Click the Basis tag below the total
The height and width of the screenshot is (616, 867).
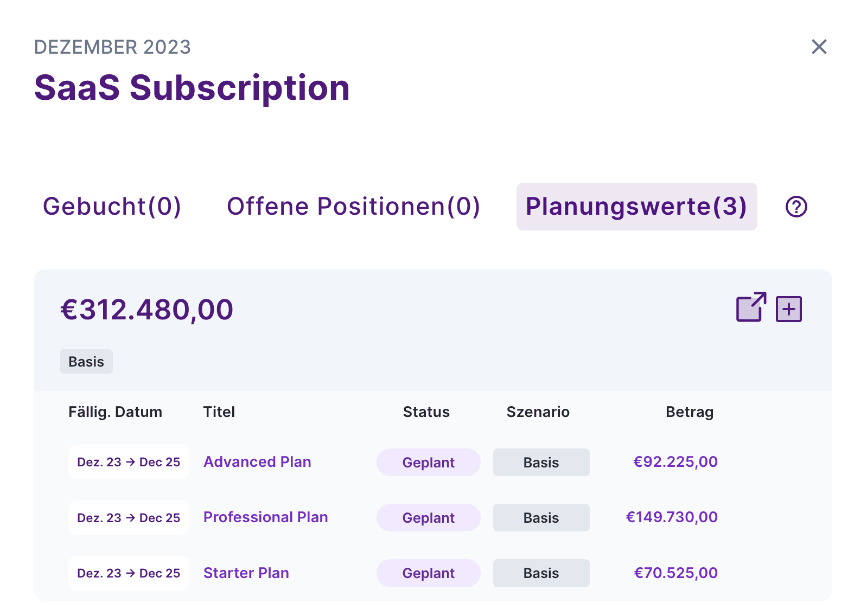tap(86, 362)
